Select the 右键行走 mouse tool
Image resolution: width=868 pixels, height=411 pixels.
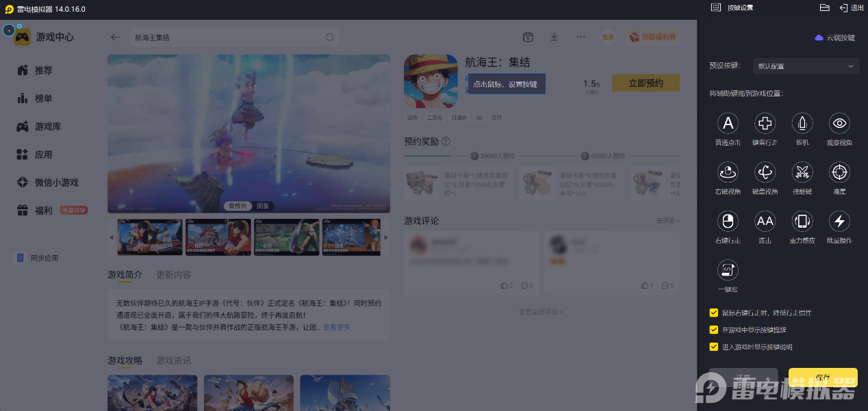pyautogui.click(x=728, y=221)
